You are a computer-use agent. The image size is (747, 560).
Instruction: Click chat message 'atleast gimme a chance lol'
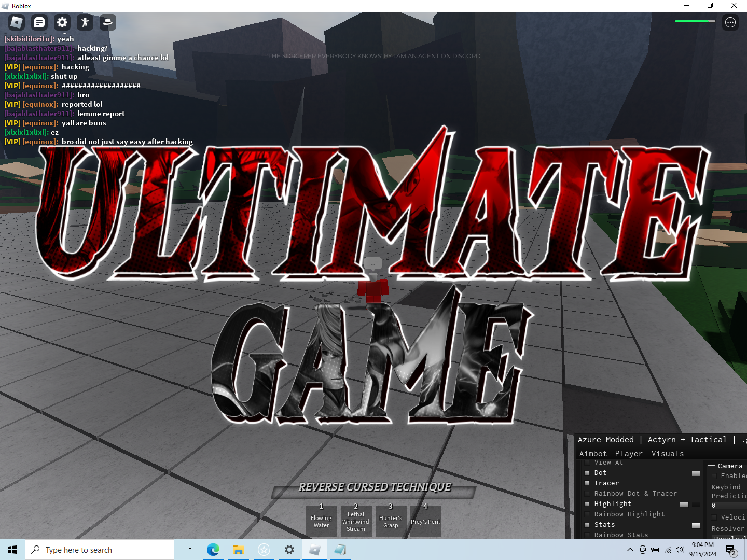point(123,58)
